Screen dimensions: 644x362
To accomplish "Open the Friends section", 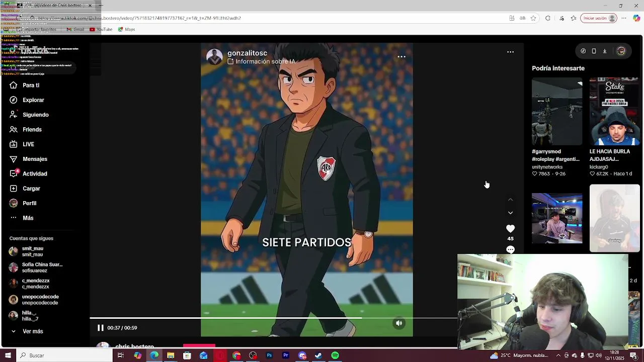I will tap(26, 130).
